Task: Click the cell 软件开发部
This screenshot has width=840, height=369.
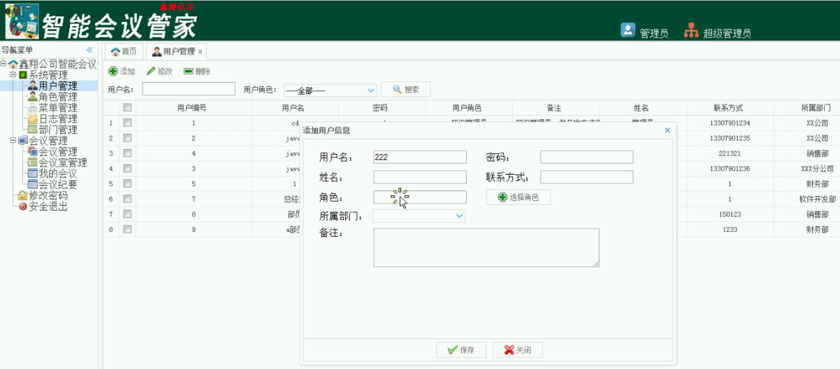Action: pyautogui.click(x=816, y=199)
